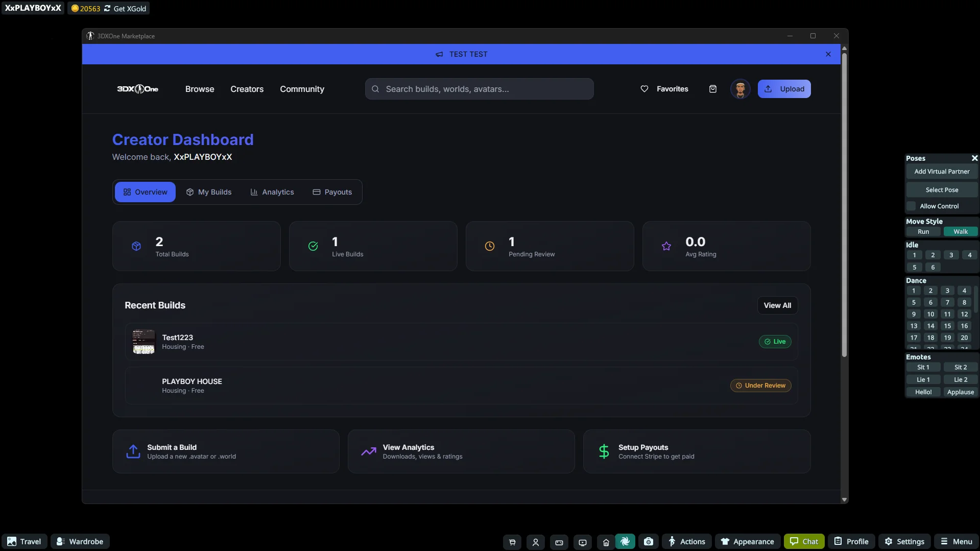Close the Poses panel
980x551 pixels.
click(974, 158)
